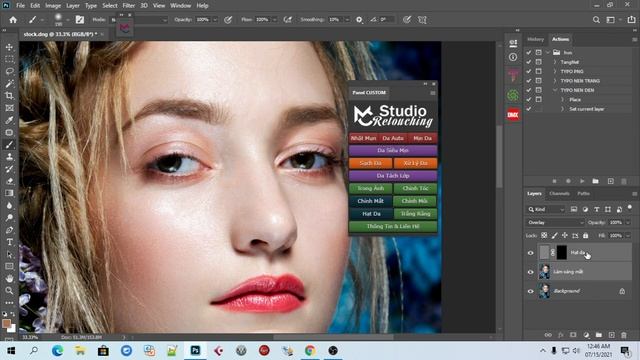Toggle checkmark for Place step
Screen dimensions: 640x360
tap(529, 100)
